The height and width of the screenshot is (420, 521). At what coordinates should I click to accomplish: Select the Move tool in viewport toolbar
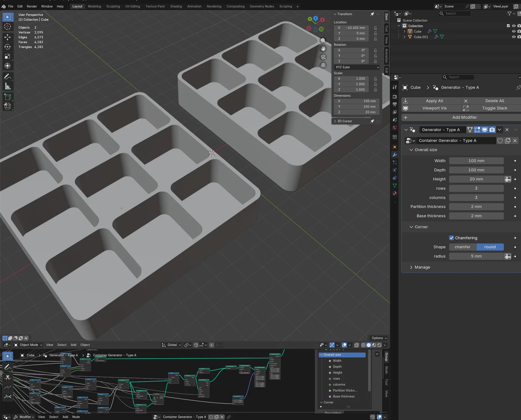pos(7,37)
